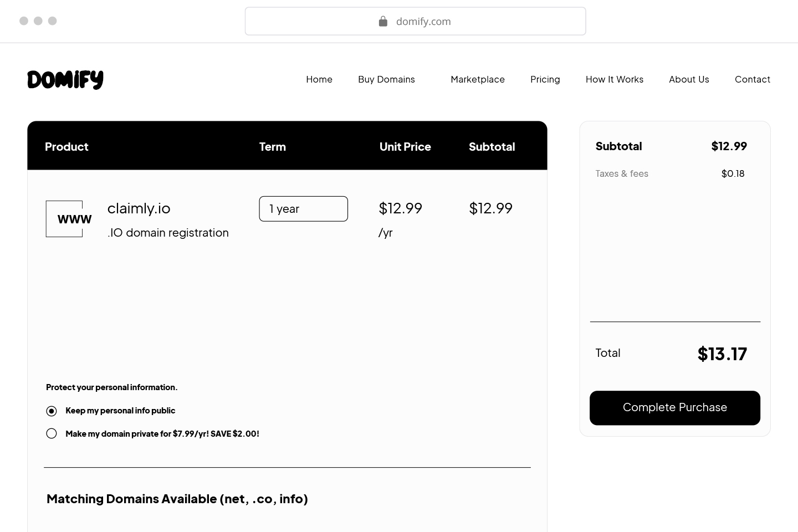Click the lock icon in the address bar

382,21
